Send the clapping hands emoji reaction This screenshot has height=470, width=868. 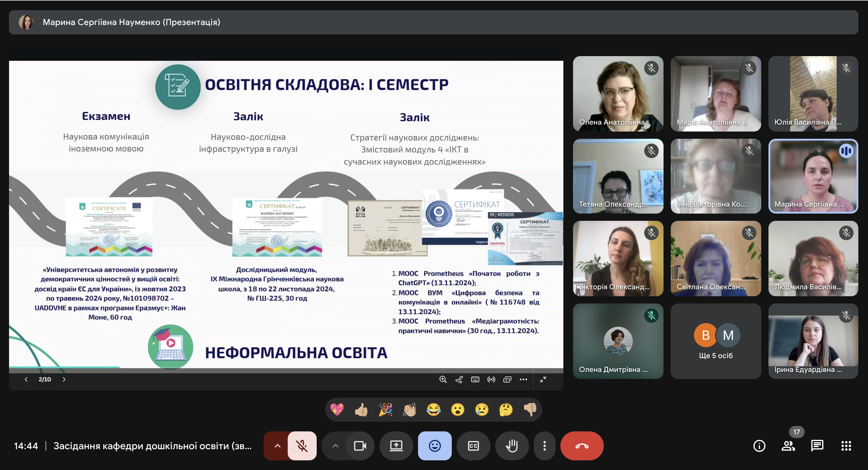pos(409,410)
